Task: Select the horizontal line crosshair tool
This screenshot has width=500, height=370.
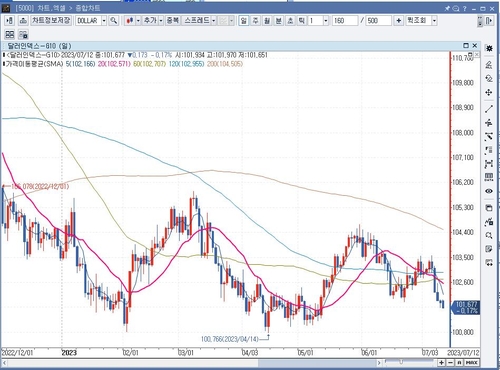Action: (489, 122)
